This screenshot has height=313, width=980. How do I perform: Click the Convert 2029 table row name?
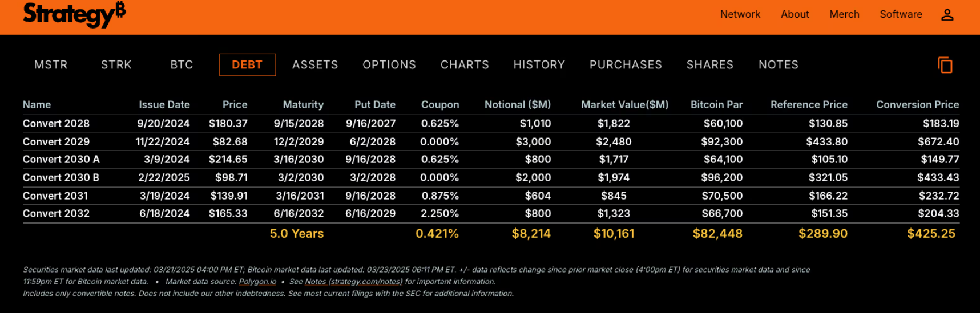point(56,141)
